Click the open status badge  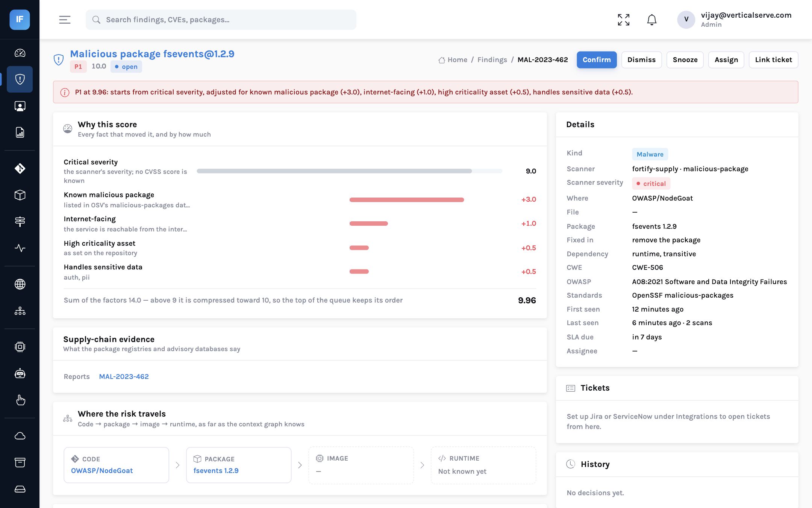(126, 67)
